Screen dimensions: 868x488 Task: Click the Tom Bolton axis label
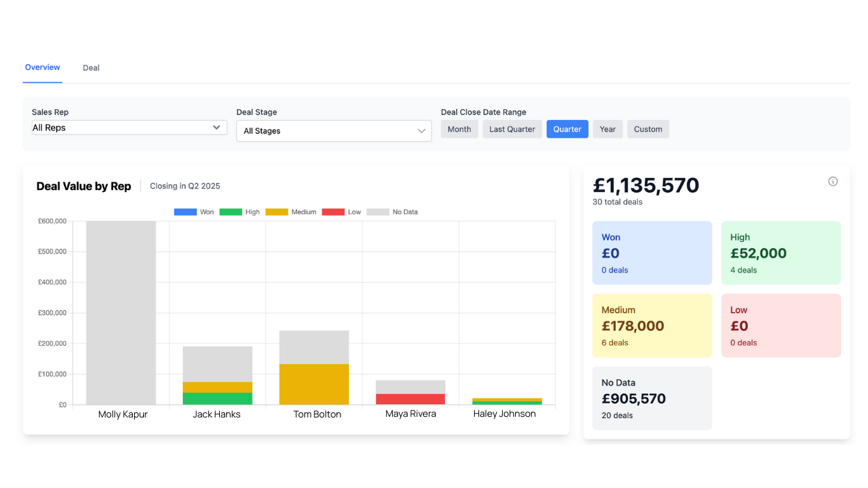[x=317, y=414]
